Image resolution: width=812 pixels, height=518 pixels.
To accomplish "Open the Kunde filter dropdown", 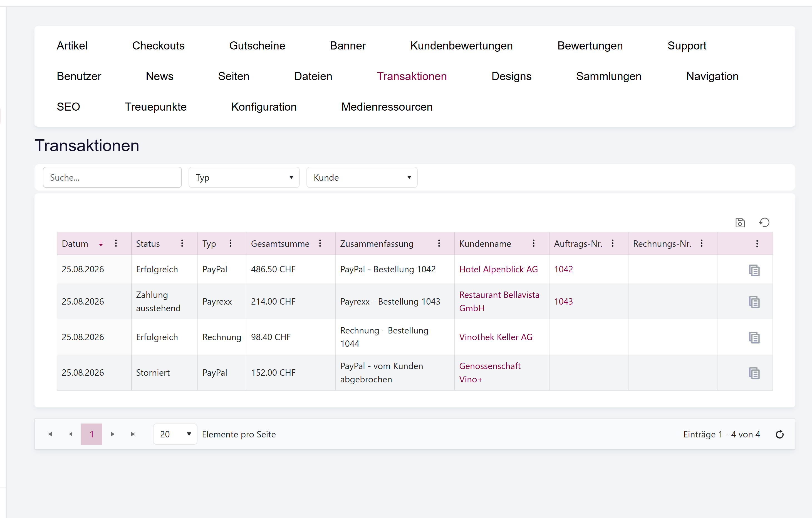I will click(x=362, y=177).
